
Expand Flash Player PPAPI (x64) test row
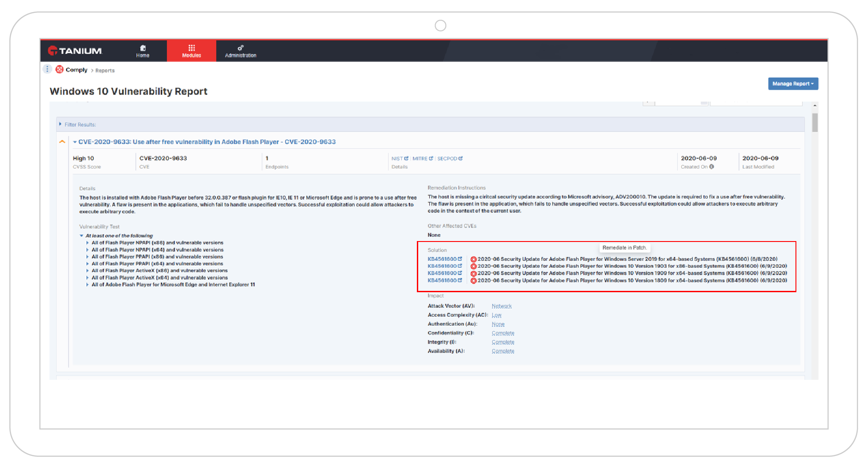87,264
